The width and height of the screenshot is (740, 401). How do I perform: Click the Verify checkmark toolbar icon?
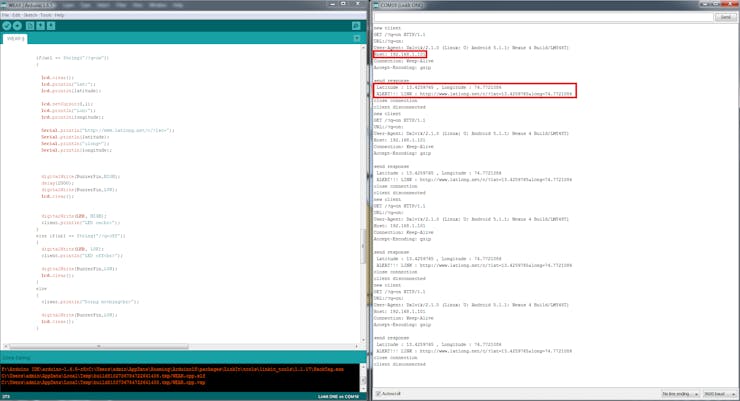pyautogui.click(x=7, y=26)
